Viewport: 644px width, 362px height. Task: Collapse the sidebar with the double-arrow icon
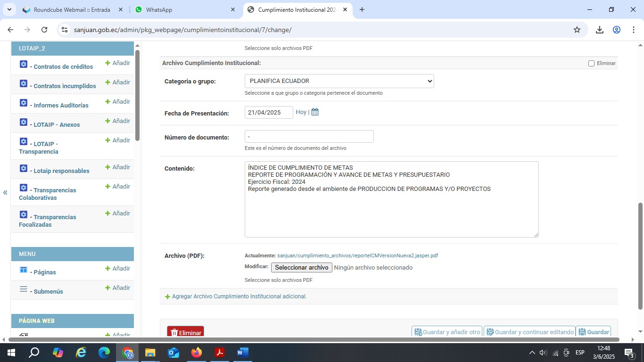(5, 192)
